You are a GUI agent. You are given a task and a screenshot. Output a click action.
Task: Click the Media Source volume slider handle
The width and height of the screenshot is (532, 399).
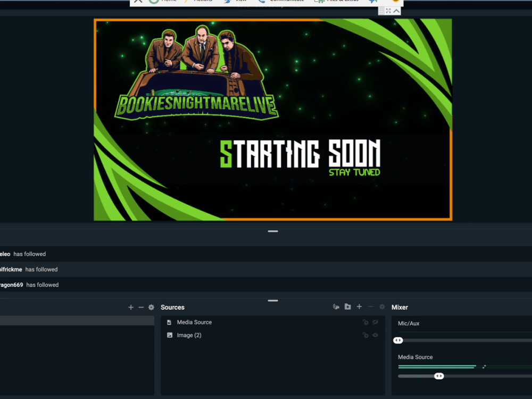[x=439, y=376]
